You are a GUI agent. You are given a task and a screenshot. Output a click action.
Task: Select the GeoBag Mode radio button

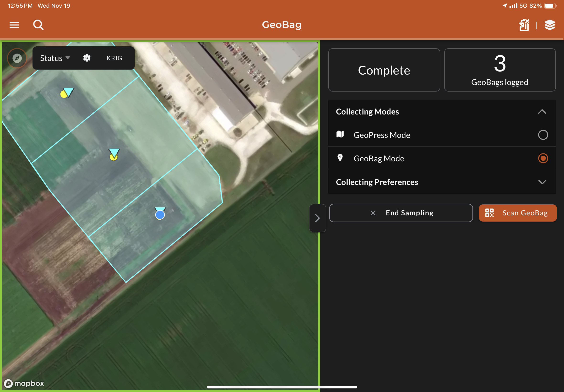543,158
